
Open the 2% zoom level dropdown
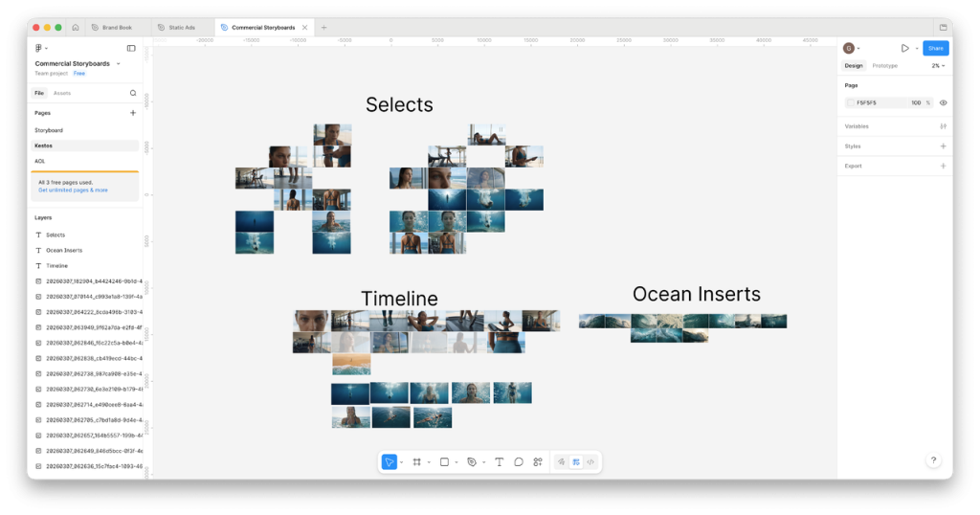(938, 66)
